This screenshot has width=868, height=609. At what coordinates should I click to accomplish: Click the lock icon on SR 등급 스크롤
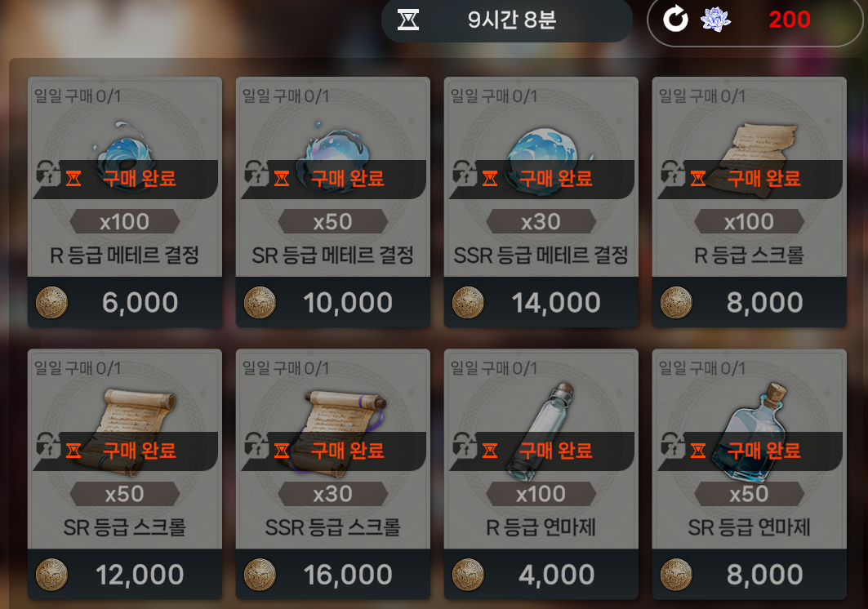(x=47, y=445)
